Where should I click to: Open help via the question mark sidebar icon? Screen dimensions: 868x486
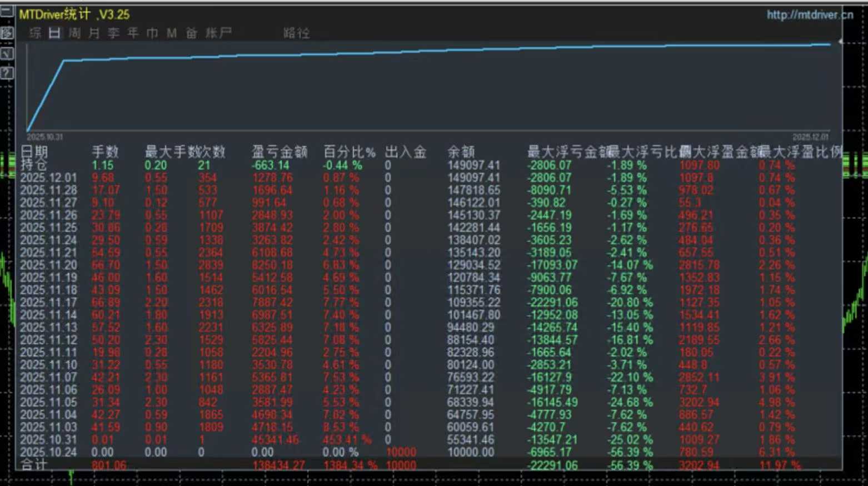tap(6, 71)
